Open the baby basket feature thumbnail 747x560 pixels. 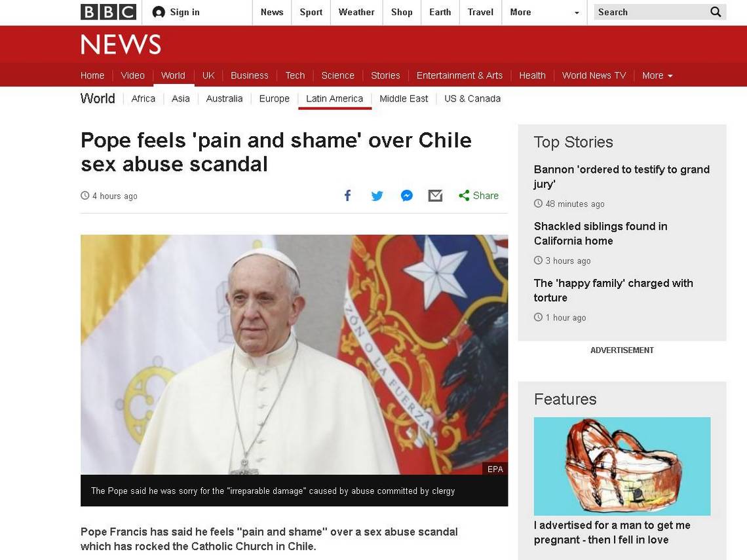point(622,466)
